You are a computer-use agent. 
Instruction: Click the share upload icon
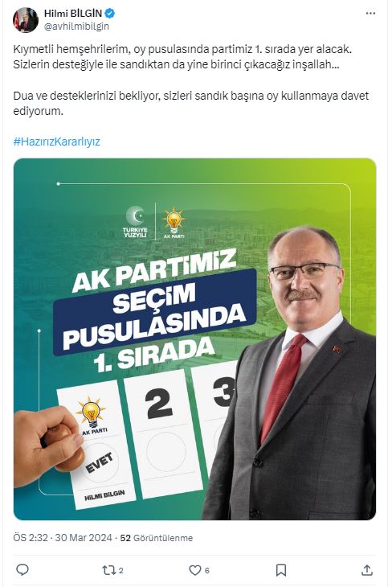(367, 570)
